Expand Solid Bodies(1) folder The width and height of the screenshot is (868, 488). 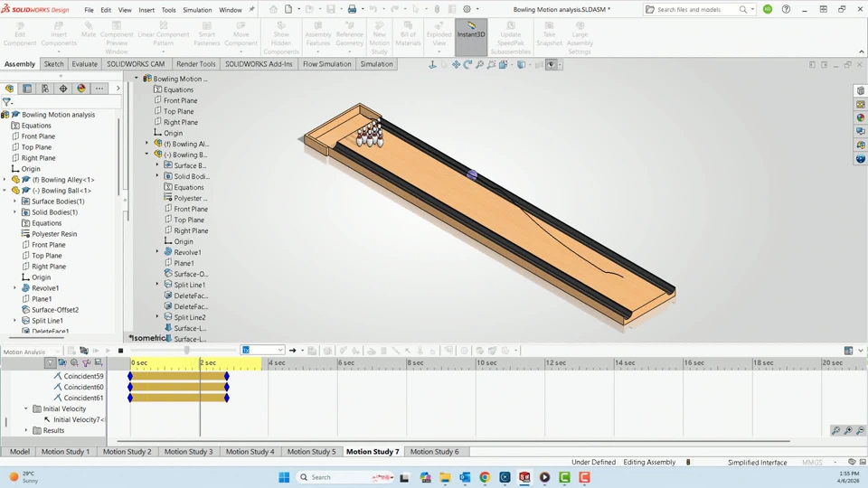pos(15,211)
